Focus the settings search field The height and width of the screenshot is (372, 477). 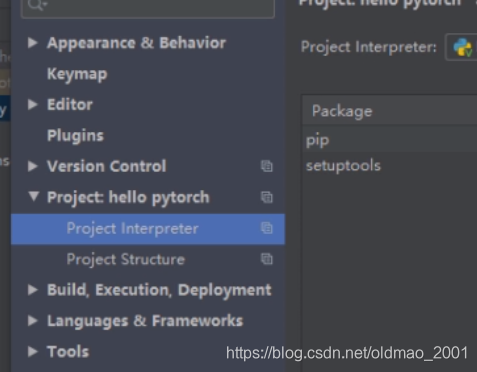point(148,7)
